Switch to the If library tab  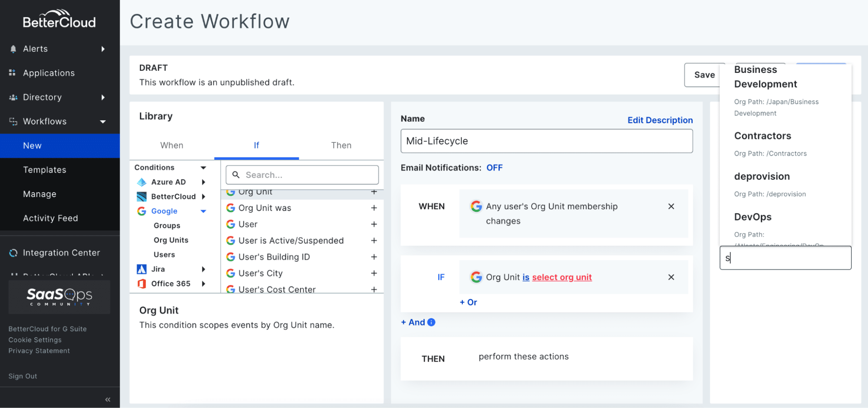pos(257,145)
